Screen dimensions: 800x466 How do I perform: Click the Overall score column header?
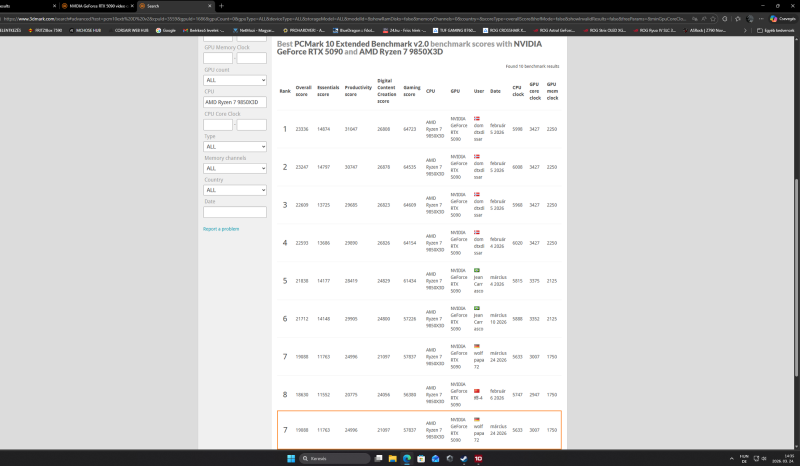(303, 91)
